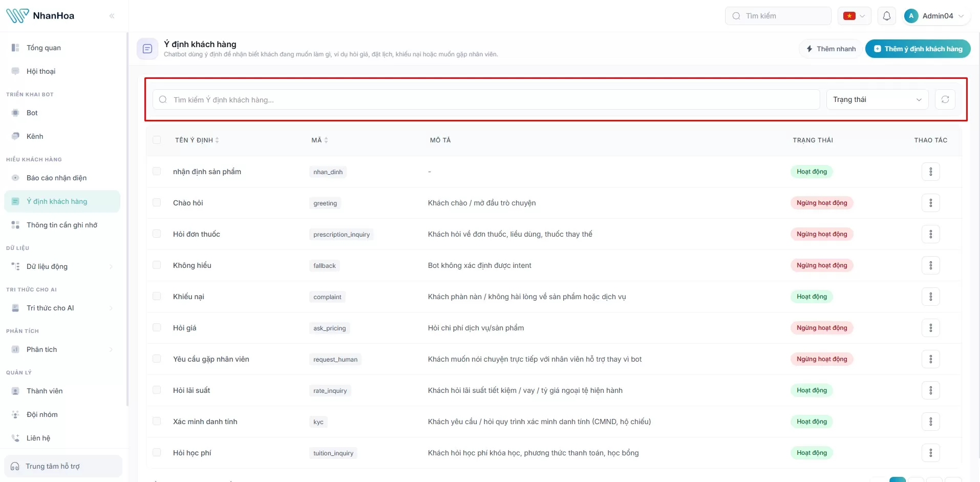Viewport: 980px width, 482px height.
Task: Open Hội thoại in sidebar
Action: tap(62, 71)
